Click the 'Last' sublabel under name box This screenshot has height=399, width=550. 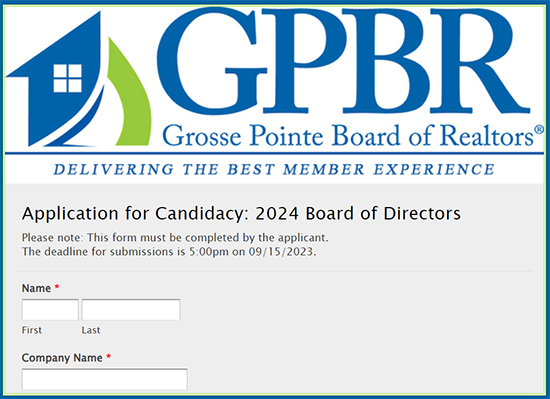[91, 330]
